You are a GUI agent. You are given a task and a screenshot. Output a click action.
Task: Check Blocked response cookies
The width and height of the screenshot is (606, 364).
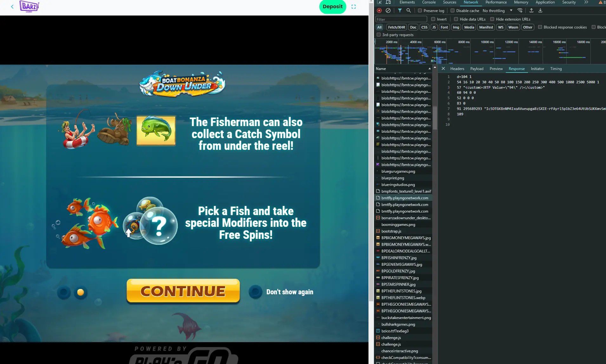tap(540, 27)
